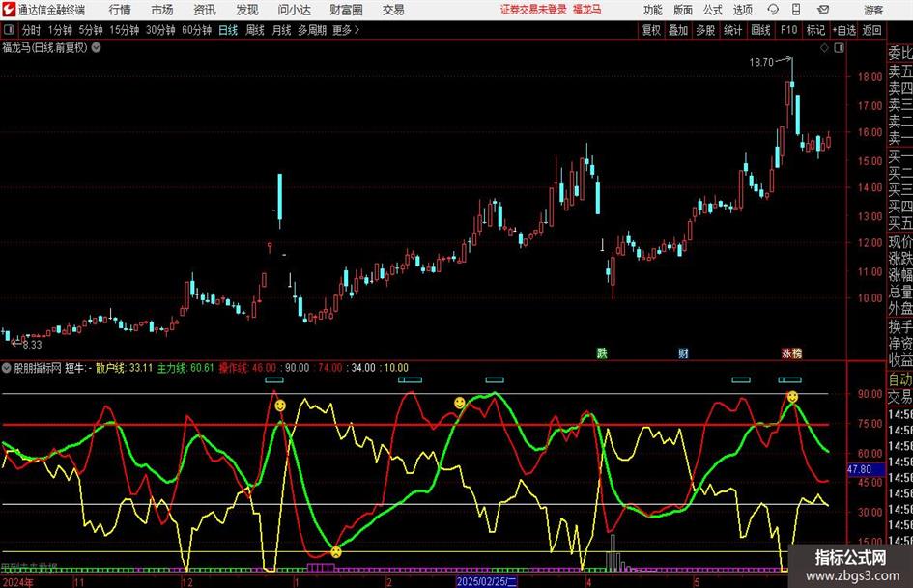Open the mail envelope icon
This screenshot has width=913, height=588.
click(823, 10)
